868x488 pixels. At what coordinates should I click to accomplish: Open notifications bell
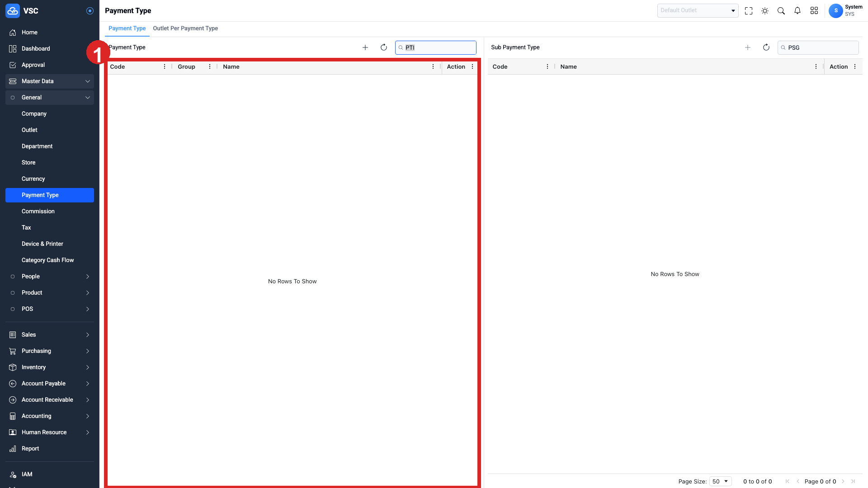tap(797, 11)
